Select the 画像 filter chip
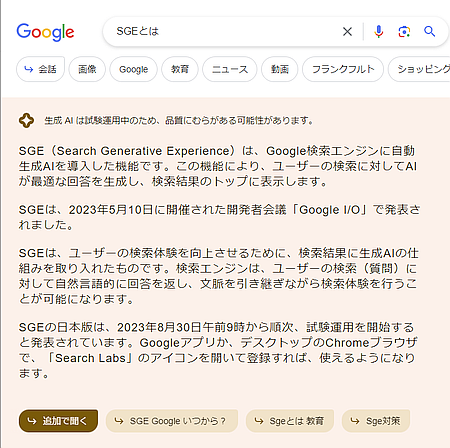The width and height of the screenshot is (450, 448). [x=87, y=69]
